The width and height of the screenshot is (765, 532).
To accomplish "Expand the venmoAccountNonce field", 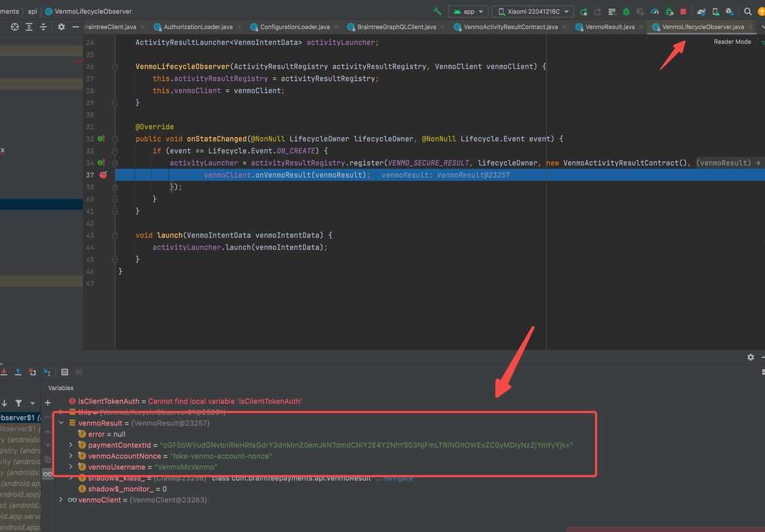I will click(71, 455).
